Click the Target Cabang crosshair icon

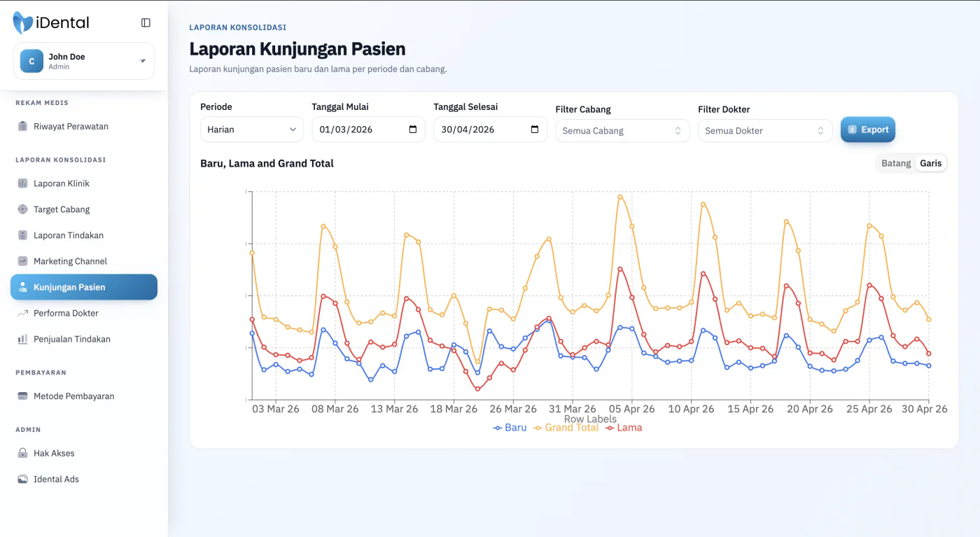[22, 209]
